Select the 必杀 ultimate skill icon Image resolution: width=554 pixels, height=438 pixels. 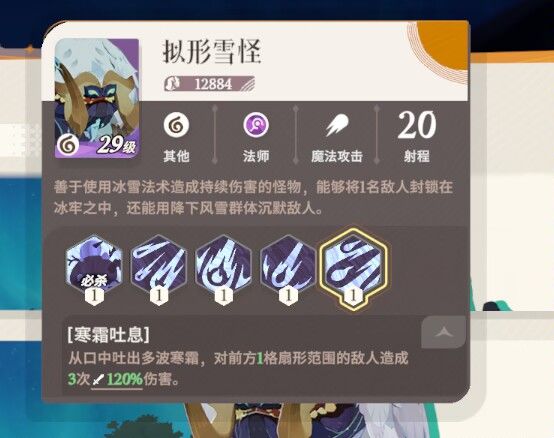tap(94, 265)
